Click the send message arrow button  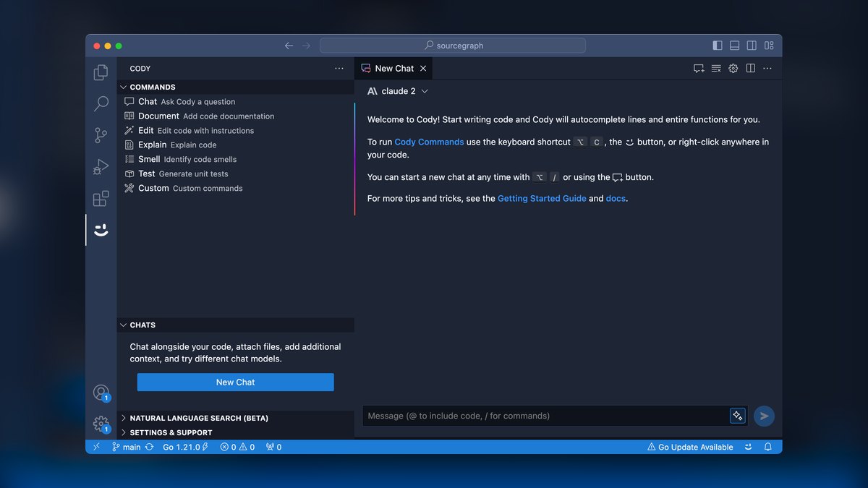pyautogui.click(x=765, y=416)
